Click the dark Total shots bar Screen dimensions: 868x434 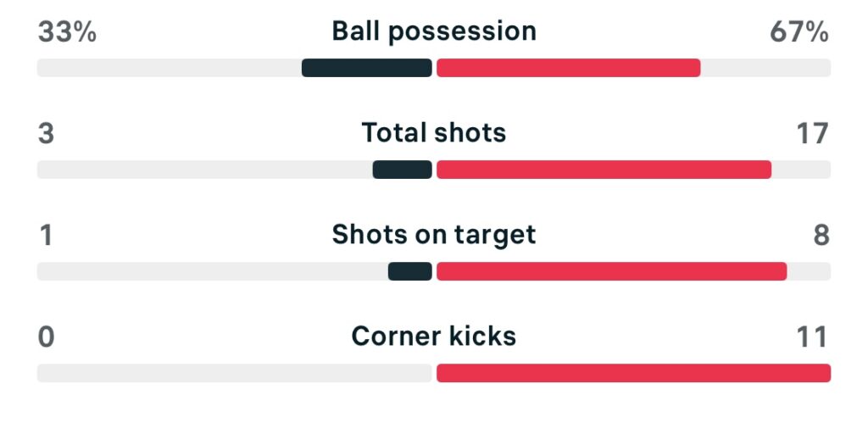[x=402, y=170]
